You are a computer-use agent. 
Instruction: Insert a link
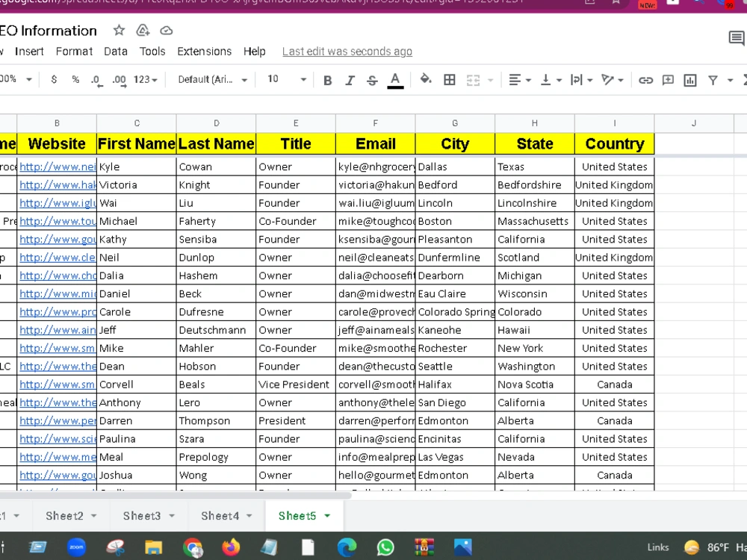pyautogui.click(x=645, y=81)
